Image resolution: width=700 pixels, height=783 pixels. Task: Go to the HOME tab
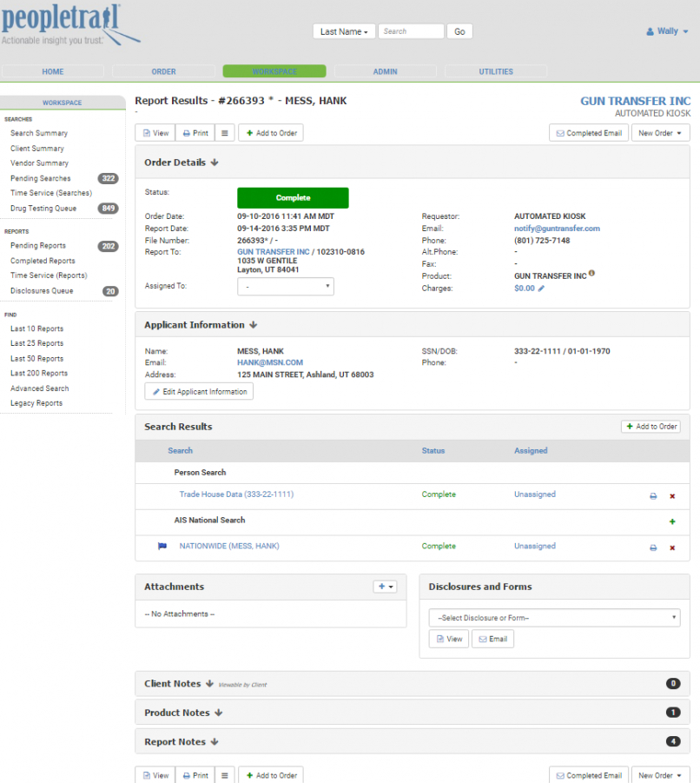tap(53, 71)
